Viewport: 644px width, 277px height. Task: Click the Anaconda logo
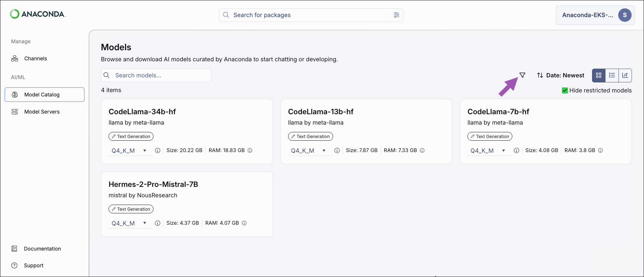(38, 14)
